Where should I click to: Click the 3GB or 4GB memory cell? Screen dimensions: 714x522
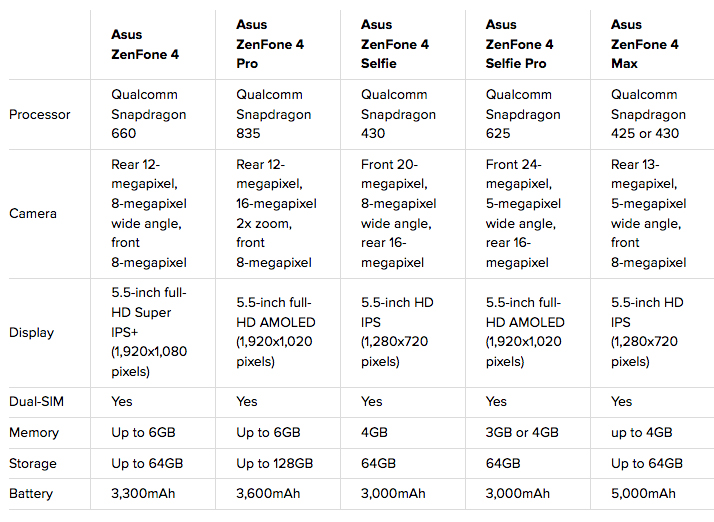coord(522,432)
